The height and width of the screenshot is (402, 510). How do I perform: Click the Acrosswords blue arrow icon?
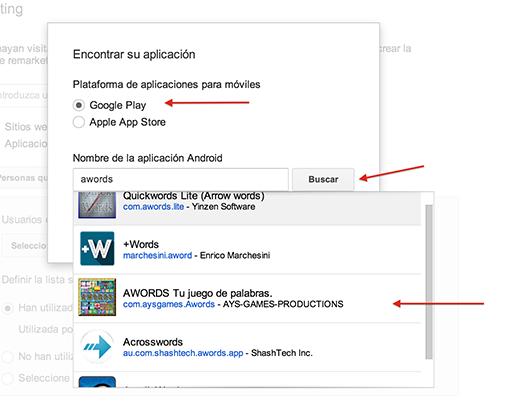pyautogui.click(x=97, y=346)
